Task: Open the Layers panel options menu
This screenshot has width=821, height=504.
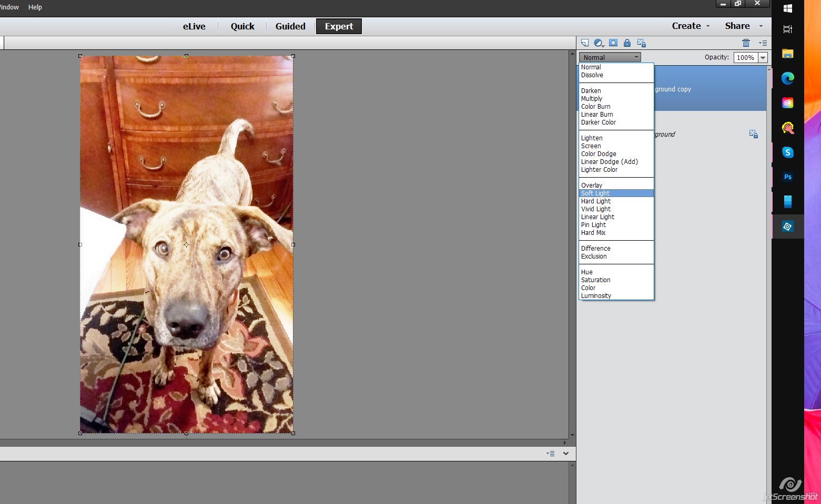Action: (x=763, y=43)
